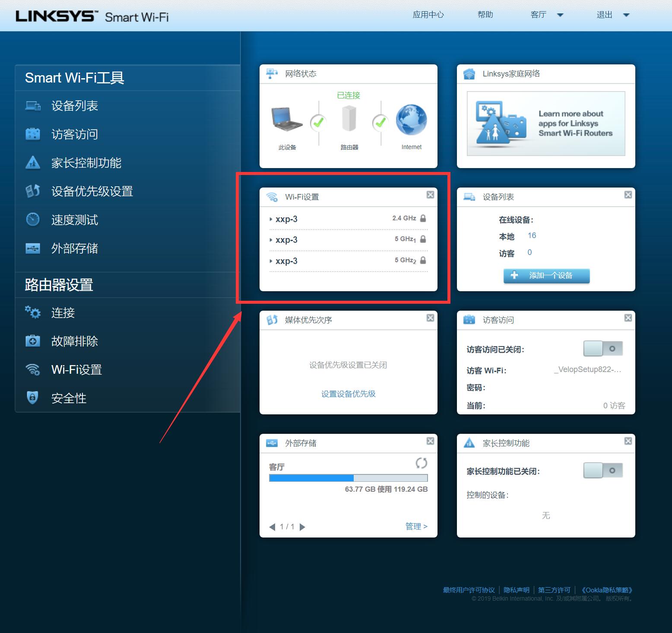Enable guest access toggle in 访客访问 widget

[603, 348]
